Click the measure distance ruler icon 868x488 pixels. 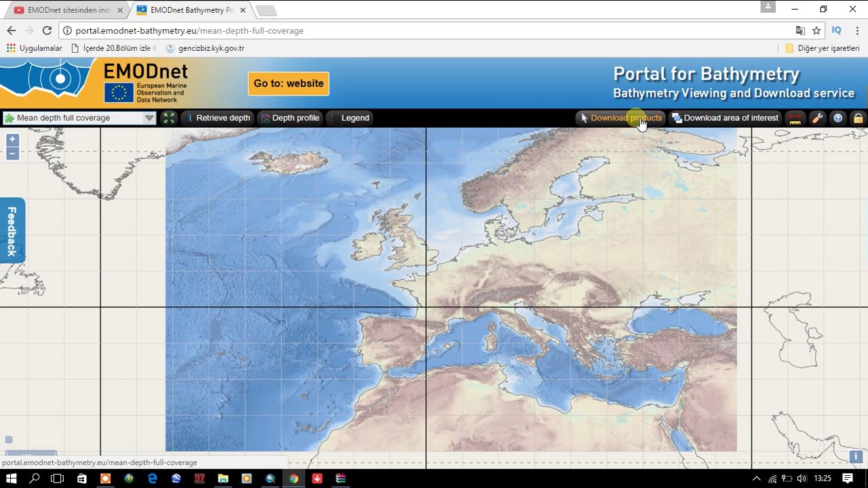tap(795, 118)
